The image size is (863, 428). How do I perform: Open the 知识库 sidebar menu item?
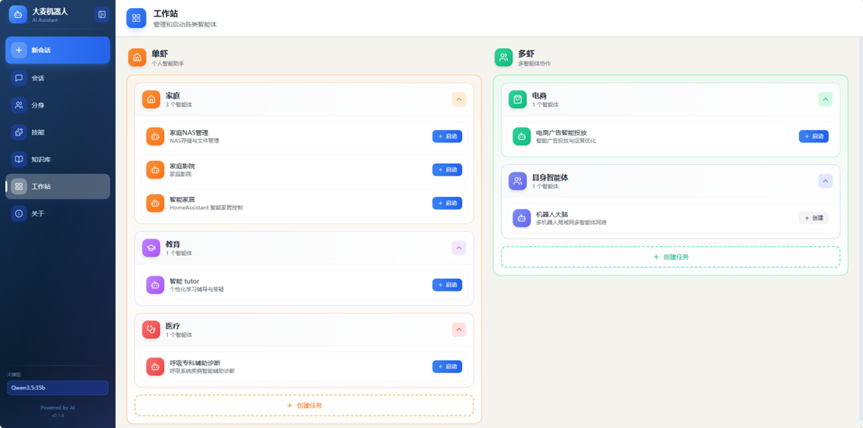coord(57,159)
